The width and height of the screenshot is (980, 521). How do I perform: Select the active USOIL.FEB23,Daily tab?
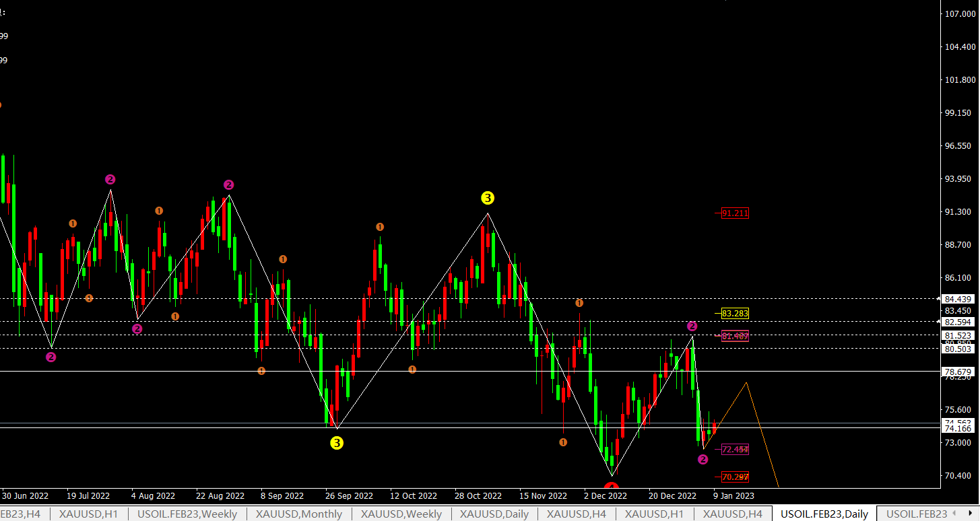(x=824, y=514)
